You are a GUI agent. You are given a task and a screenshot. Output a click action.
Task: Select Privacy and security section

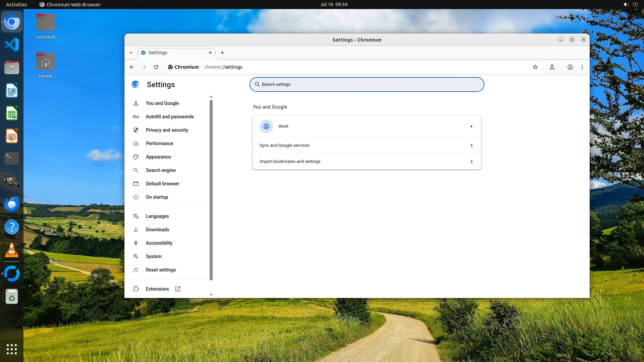pyautogui.click(x=167, y=130)
